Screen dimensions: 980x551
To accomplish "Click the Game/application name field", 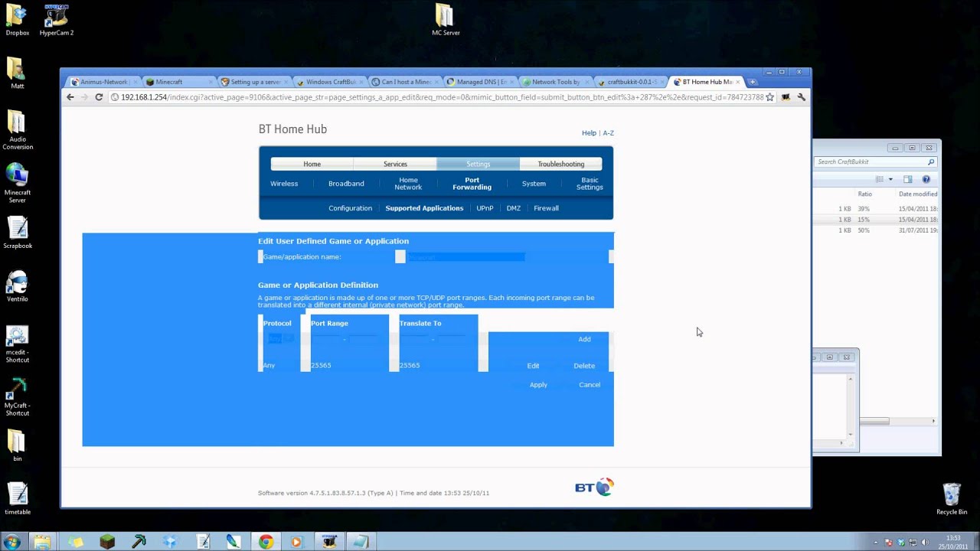I will pyautogui.click(x=466, y=257).
